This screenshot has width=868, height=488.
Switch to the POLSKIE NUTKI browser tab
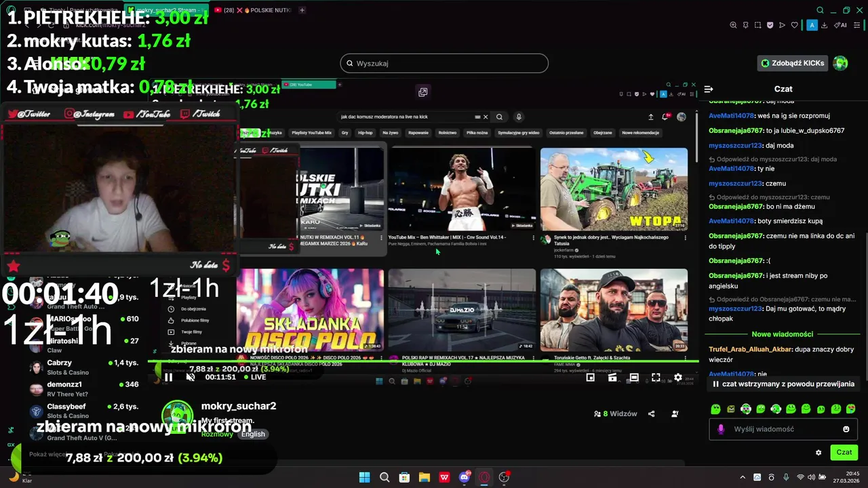pyautogui.click(x=252, y=10)
